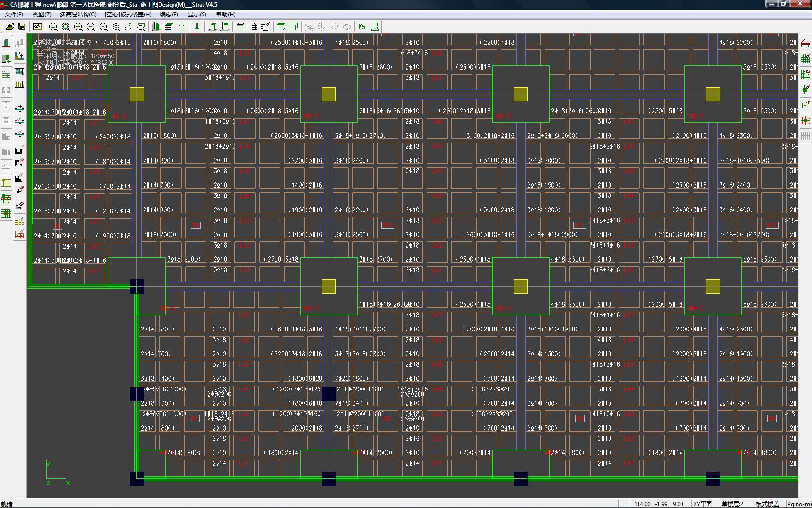Click the zoom out magnifier with minus sign
Viewport: 812px width, 508px height.
(x=91, y=27)
